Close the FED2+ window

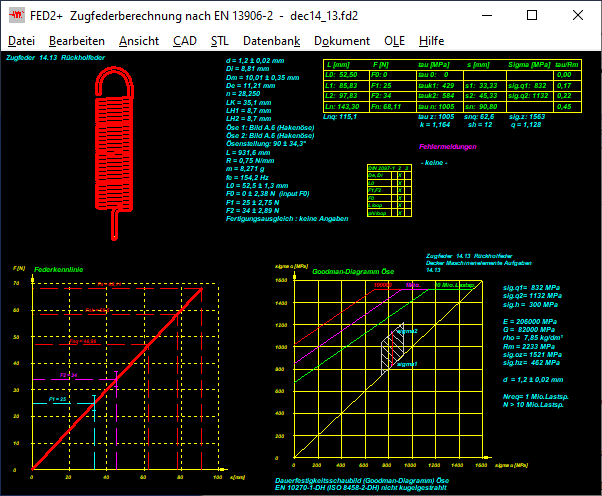click(578, 16)
